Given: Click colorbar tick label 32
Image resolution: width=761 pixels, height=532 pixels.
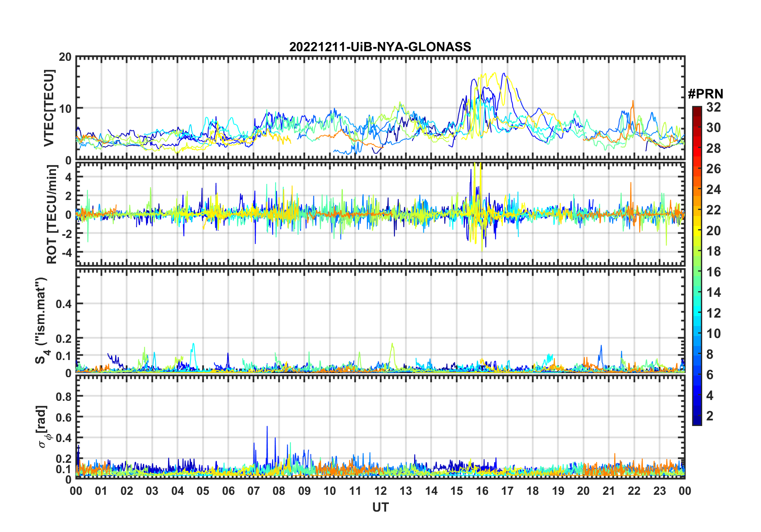Looking at the screenshot, I should [713, 107].
